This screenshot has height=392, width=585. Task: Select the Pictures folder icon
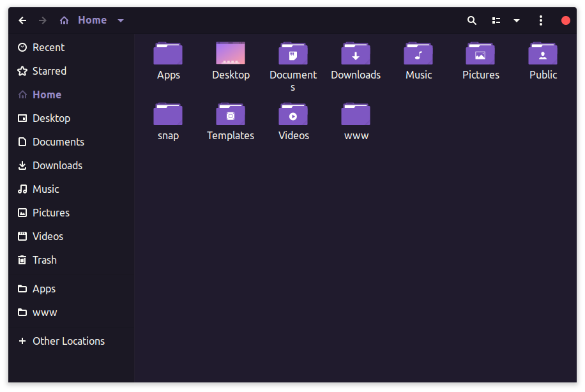click(480, 54)
